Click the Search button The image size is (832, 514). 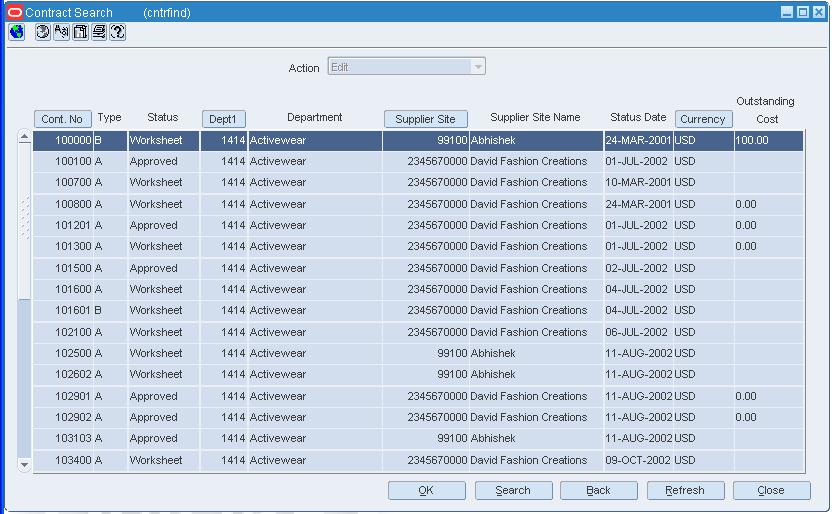513,490
